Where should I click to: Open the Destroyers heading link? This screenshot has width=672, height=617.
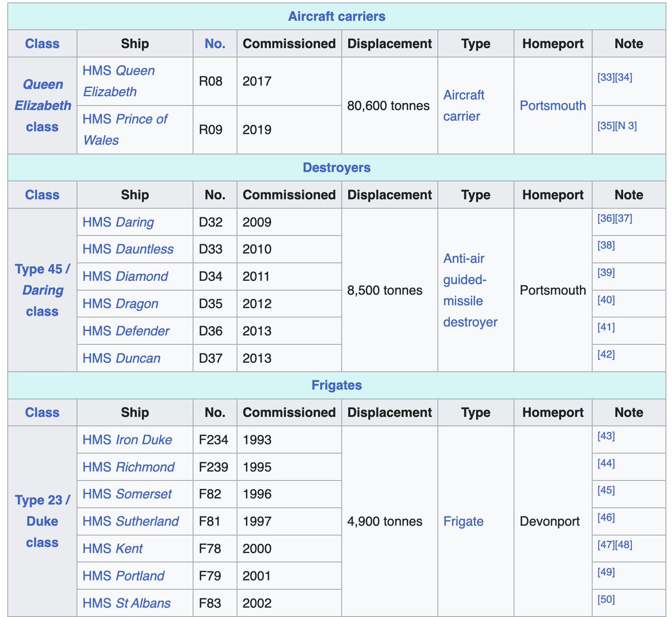tap(337, 168)
